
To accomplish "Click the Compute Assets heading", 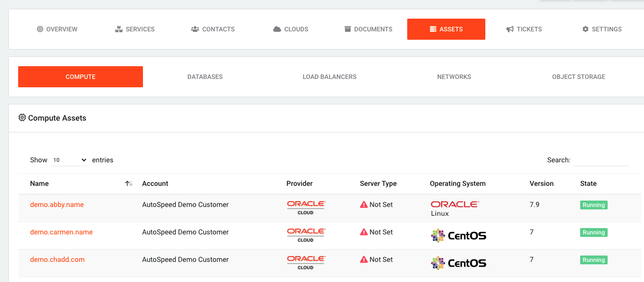I will (x=57, y=118).
